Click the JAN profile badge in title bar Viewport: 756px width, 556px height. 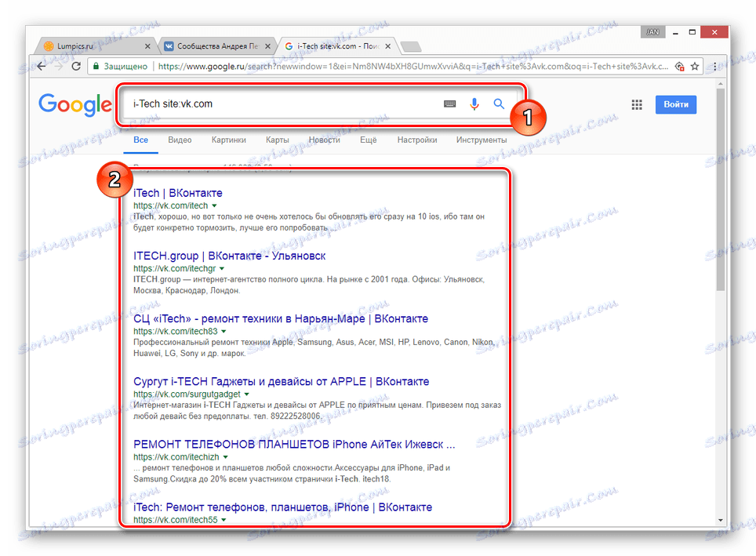652,32
